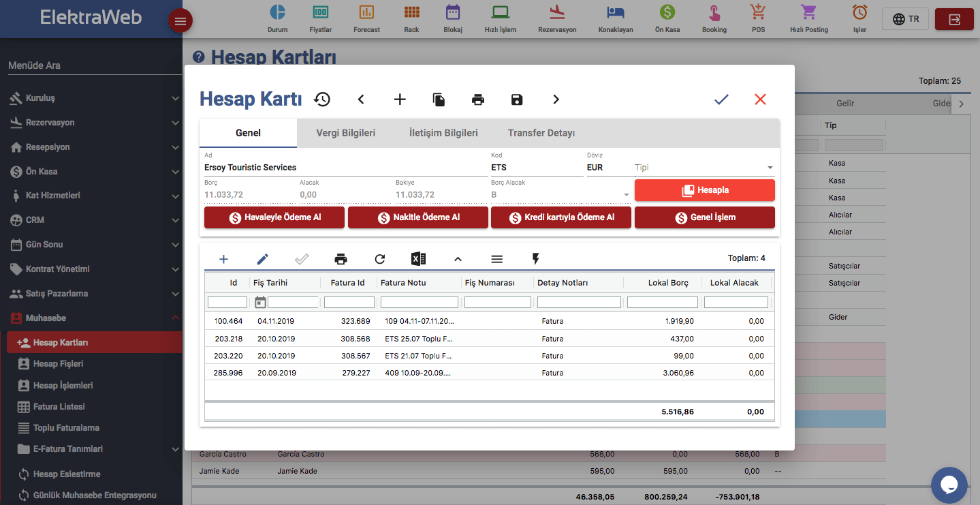Screen dimensions: 980x505
Task: Open the Tipi dropdown
Action: [704, 168]
